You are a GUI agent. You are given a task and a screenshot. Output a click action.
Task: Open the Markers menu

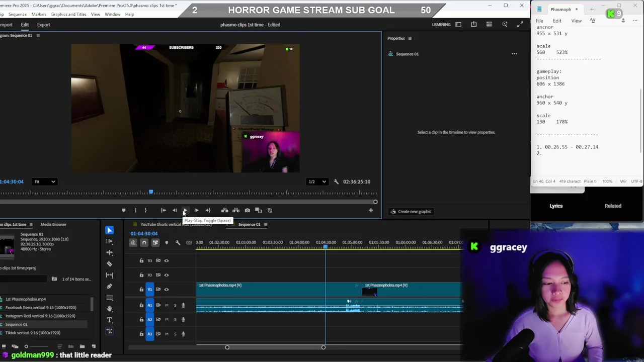tap(39, 14)
